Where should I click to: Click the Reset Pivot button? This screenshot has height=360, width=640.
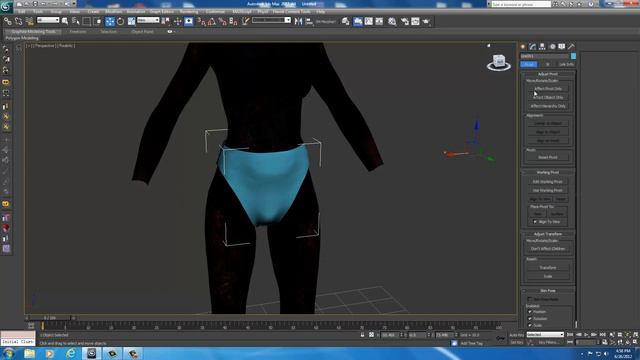point(548,157)
